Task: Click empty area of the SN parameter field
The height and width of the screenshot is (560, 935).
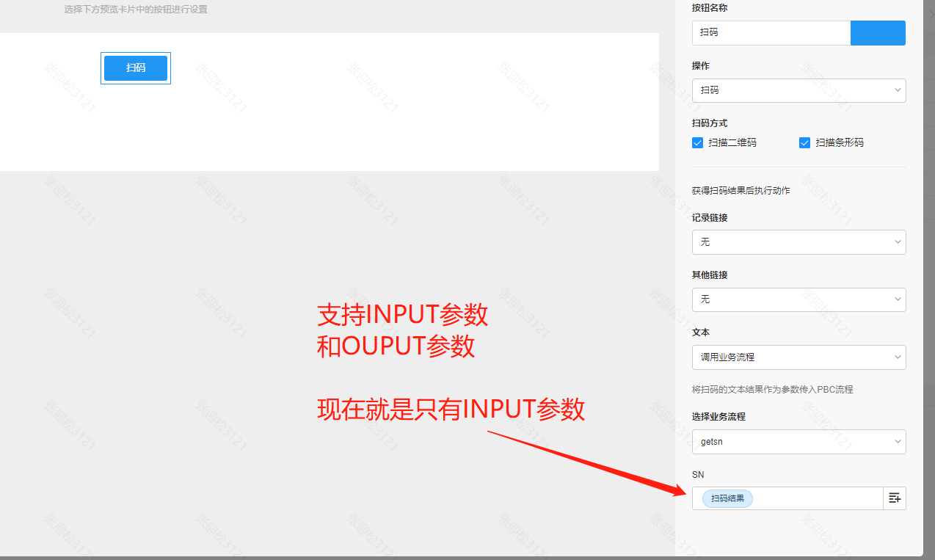Action: point(815,498)
